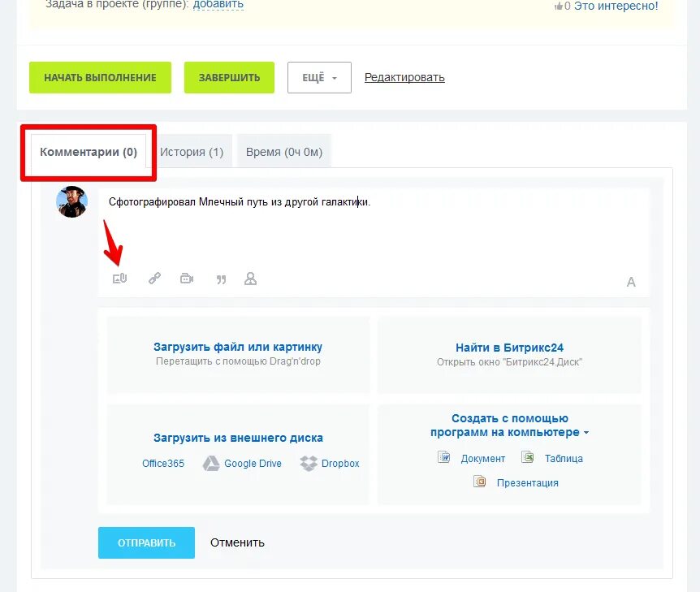
Task: Click the Word document icon
Action: pos(443,458)
